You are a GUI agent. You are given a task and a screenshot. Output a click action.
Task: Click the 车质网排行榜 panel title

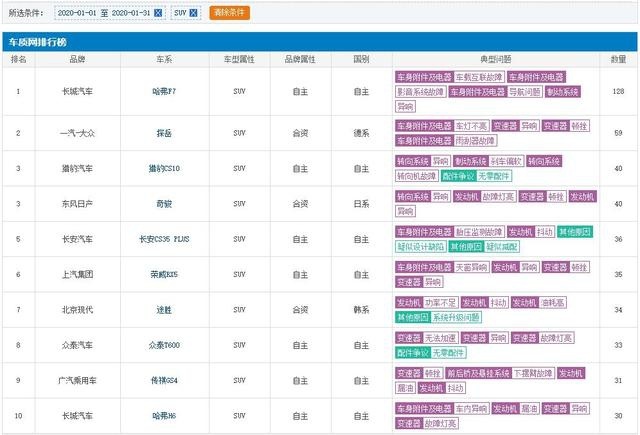click(38, 42)
